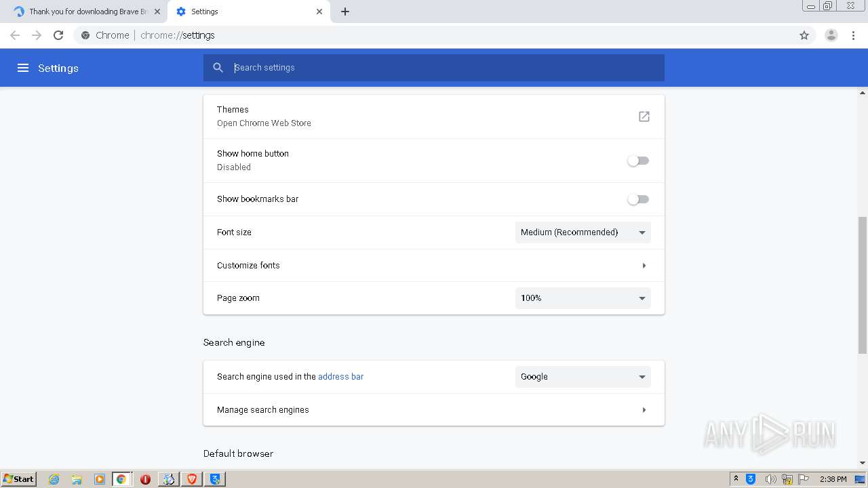Click chrome://settings URL in address bar

(x=178, y=35)
